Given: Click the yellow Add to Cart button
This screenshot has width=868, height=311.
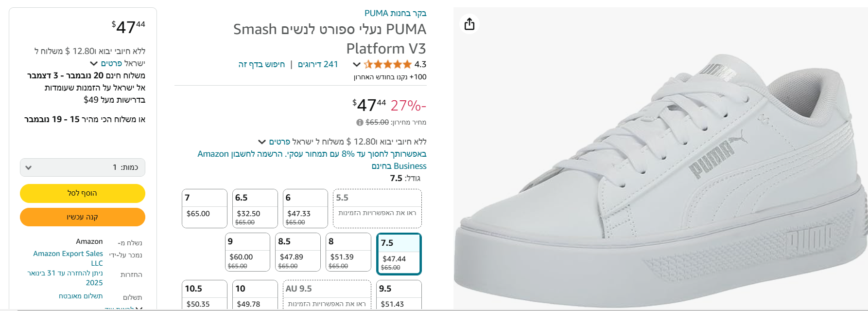Looking at the screenshot, I should point(83,193).
